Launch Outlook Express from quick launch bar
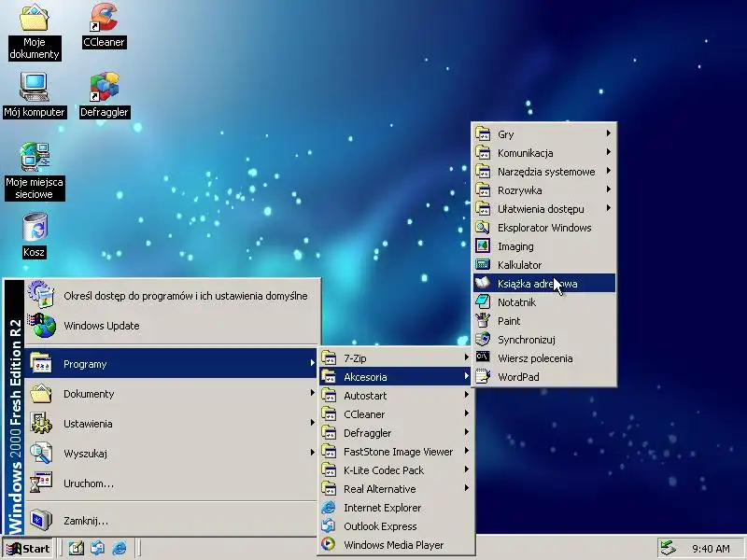 pos(98,549)
